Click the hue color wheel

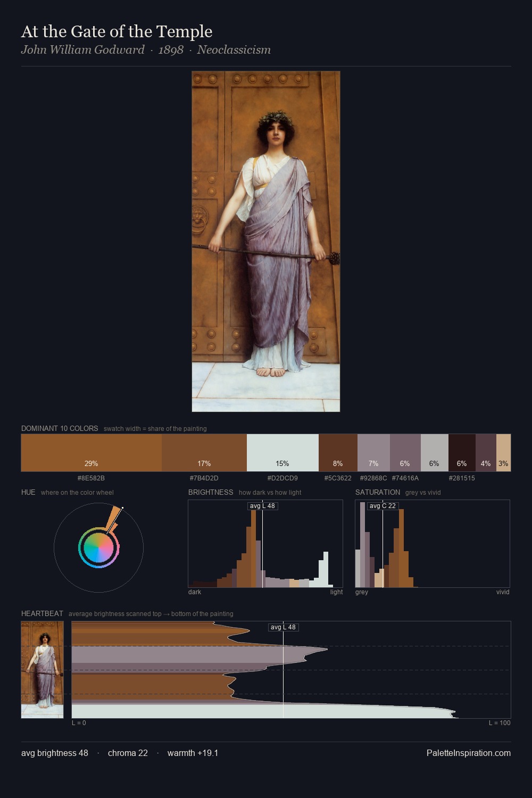pos(98,547)
